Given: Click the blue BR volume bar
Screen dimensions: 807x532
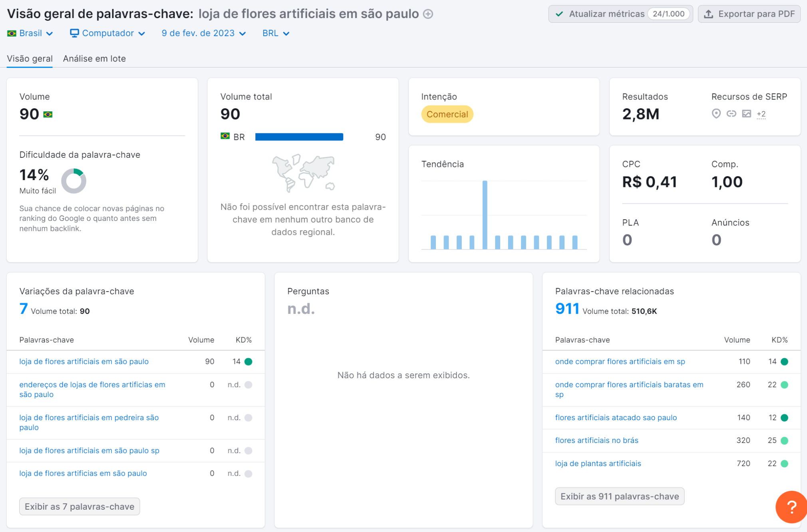Looking at the screenshot, I should click(299, 137).
